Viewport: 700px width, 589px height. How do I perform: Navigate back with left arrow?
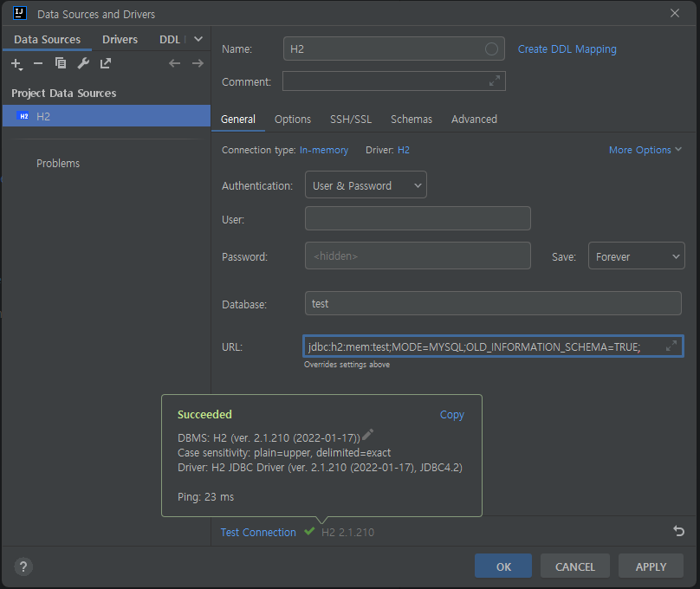click(x=174, y=63)
